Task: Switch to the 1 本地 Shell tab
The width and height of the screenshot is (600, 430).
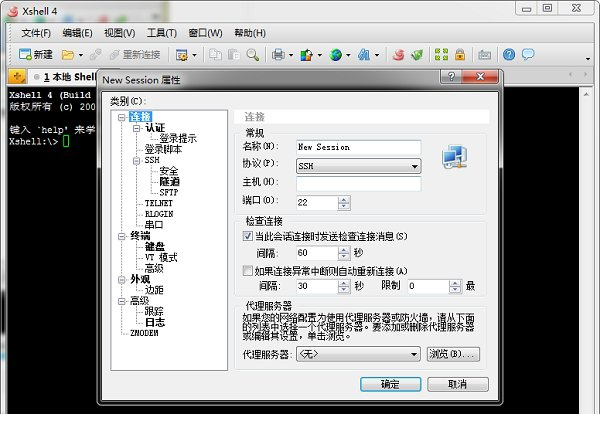Action: pyautogui.click(x=64, y=77)
